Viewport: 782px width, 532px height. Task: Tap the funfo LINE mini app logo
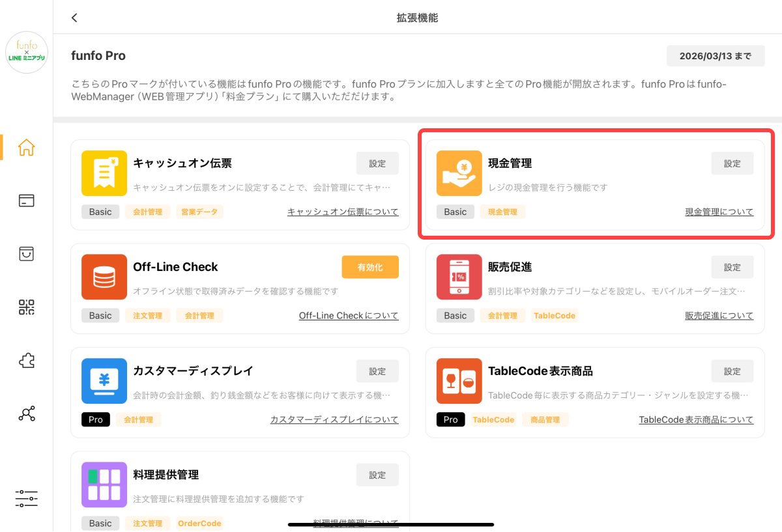tap(27, 52)
